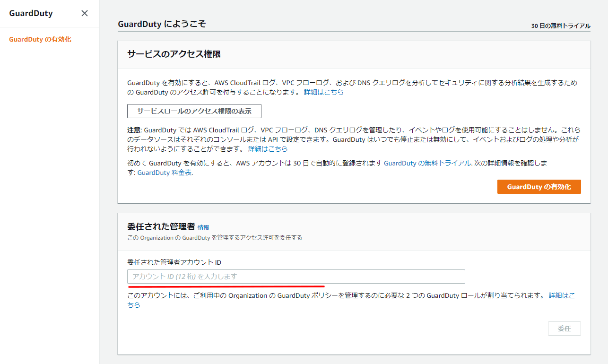Screen dimensions: 608x364
Task: Focus the 委任された管理者アカウント ID input field
Action: [x=296, y=277]
